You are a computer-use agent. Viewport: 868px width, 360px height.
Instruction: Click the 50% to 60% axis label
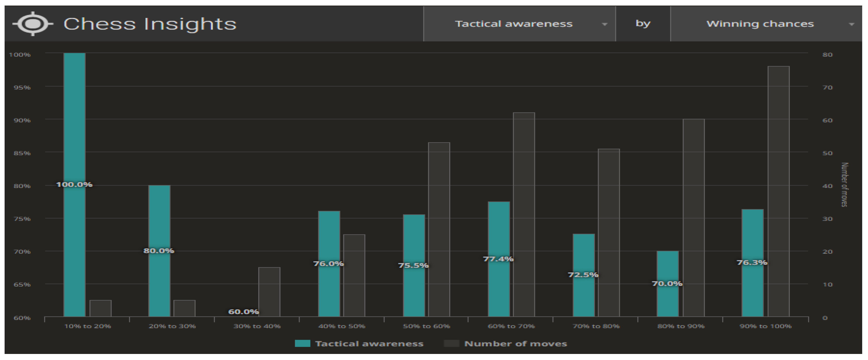426,326
